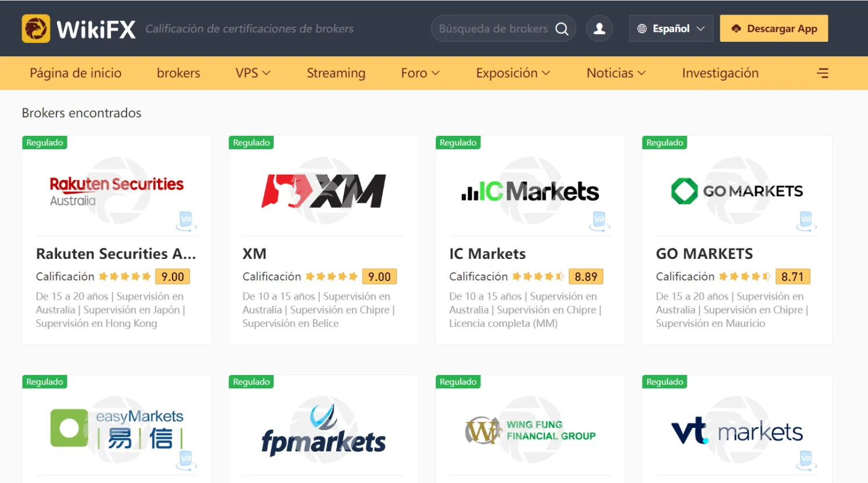Click the globe language icon

pos(642,28)
